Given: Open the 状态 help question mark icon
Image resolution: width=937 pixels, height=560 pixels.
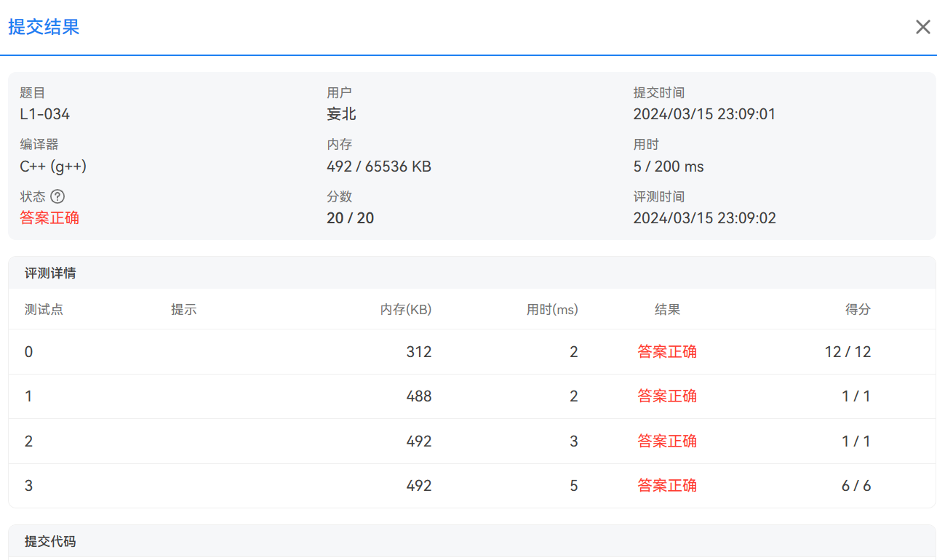Looking at the screenshot, I should (x=58, y=196).
